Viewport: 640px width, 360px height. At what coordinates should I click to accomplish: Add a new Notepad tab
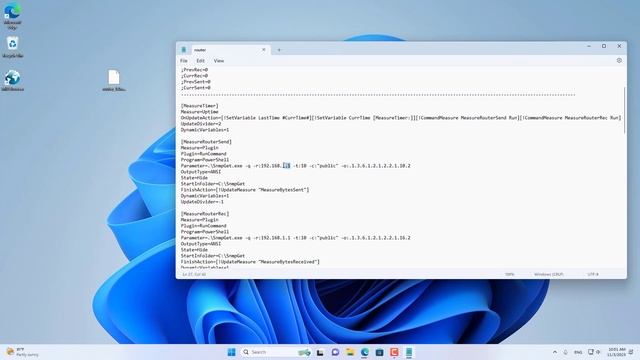coord(279,50)
